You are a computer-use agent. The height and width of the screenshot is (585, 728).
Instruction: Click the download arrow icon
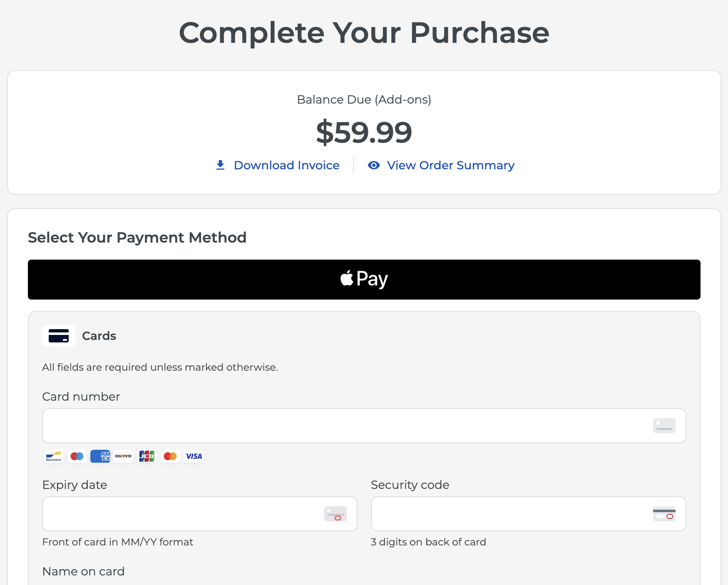click(221, 165)
